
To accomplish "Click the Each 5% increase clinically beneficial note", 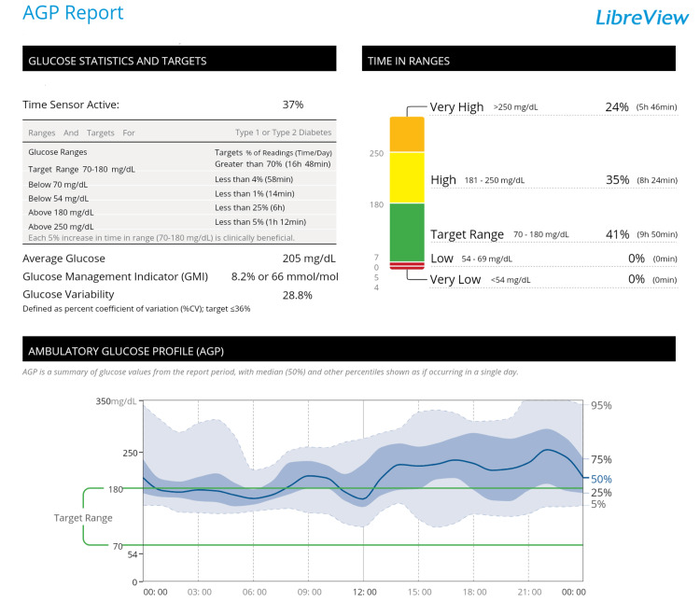I will click(x=161, y=238).
